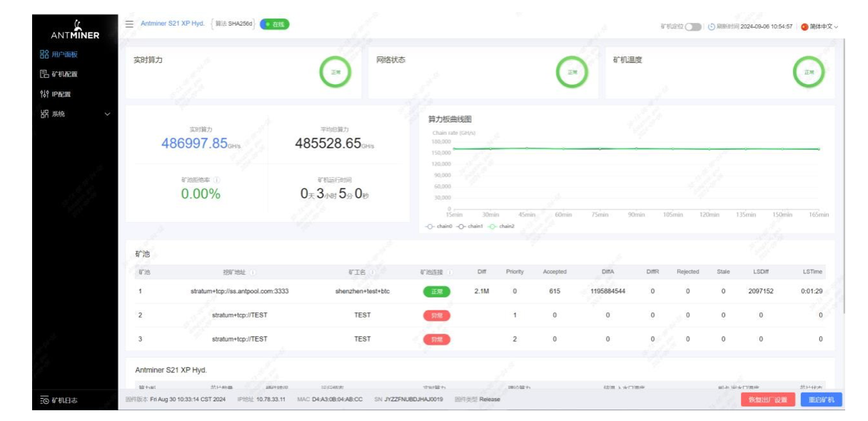
Task: Click the firmware type Release text
Action: (x=490, y=400)
